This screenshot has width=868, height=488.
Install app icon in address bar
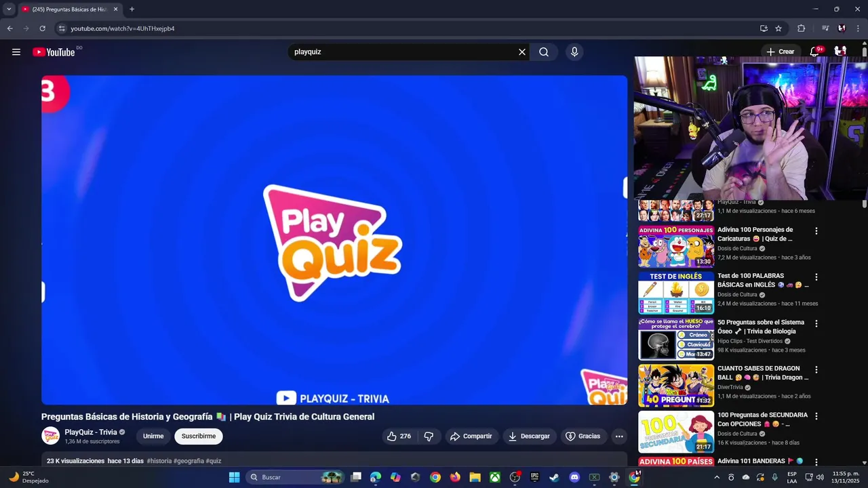[x=764, y=28]
